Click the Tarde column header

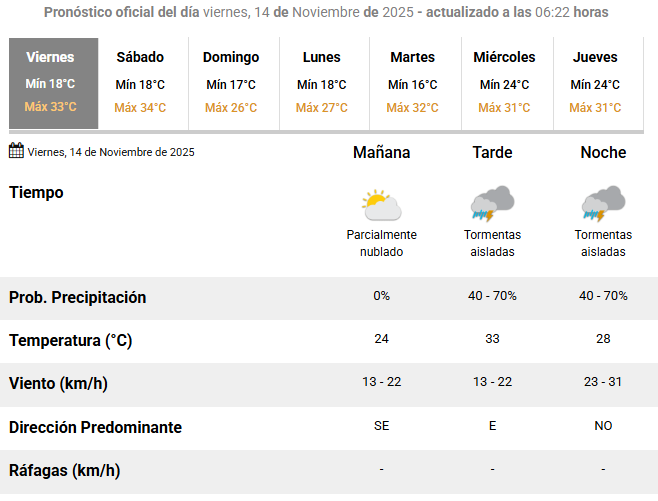[x=492, y=153]
